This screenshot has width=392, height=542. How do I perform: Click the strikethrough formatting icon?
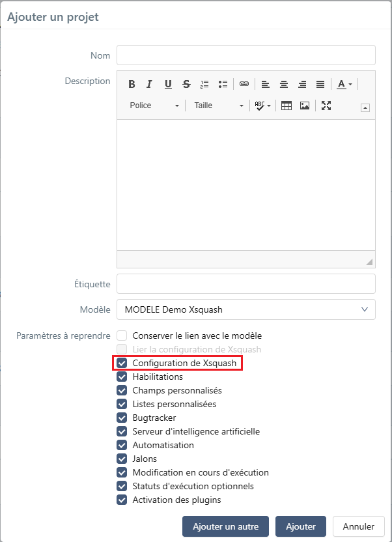[x=186, y=84]
